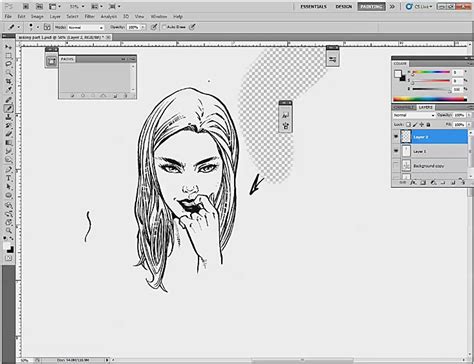
Task: Click the Brightness slider in Color panel
Action: [431, 89]
